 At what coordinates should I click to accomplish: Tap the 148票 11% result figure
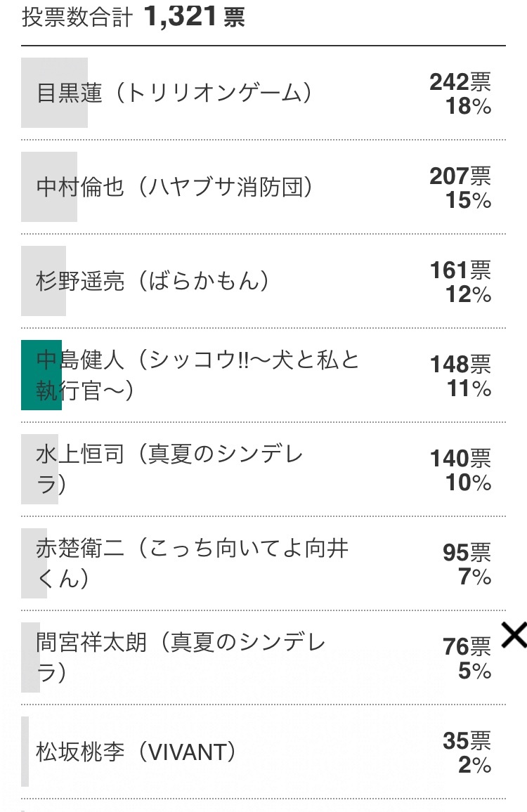pyautogui.click(x=461, y=376)
